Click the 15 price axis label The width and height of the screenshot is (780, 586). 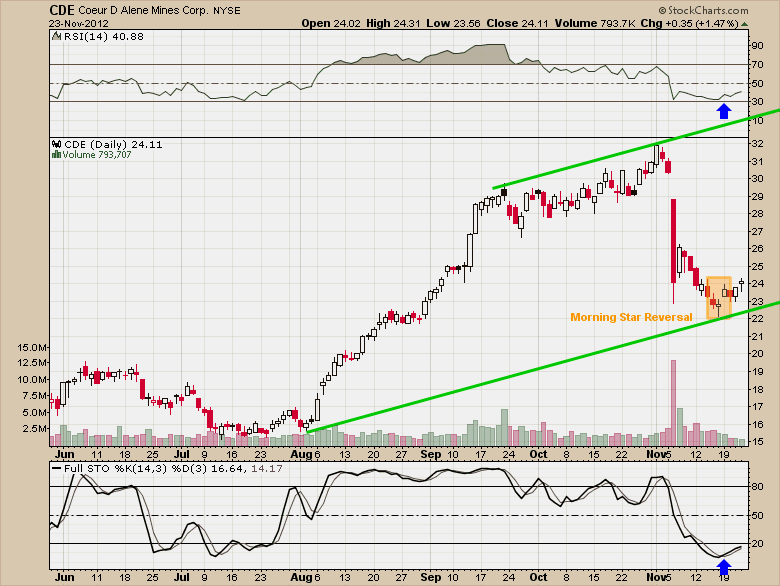pyautogui.click(x=757, y=441)
